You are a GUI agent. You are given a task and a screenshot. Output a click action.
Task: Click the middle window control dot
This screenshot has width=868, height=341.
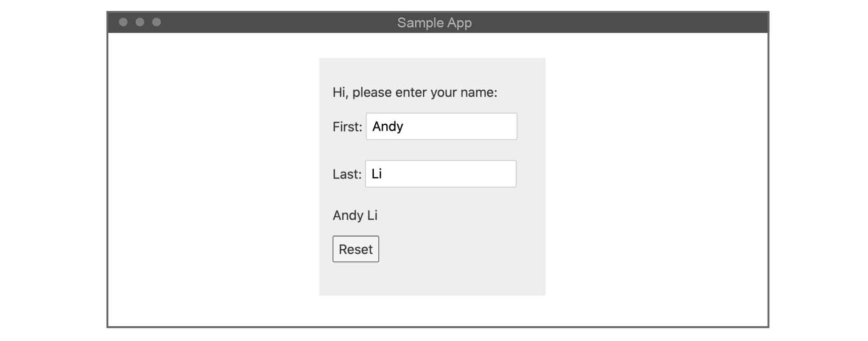tap(140, 22)
